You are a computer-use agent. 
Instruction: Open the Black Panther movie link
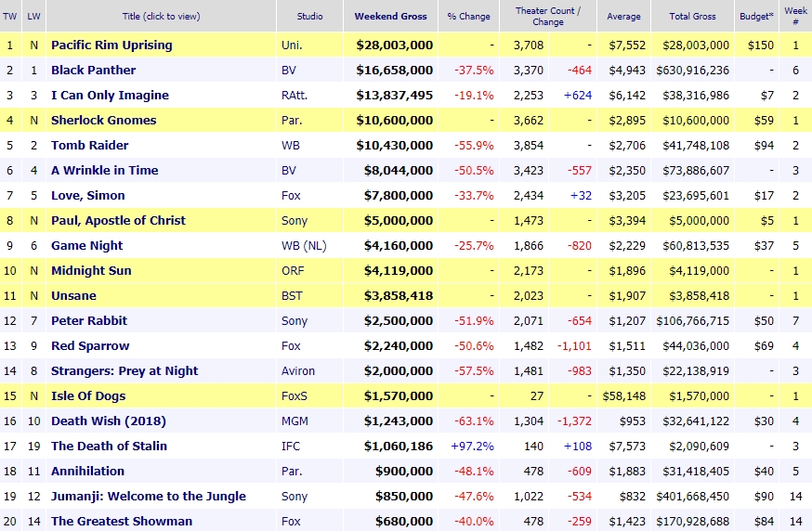pyautogui.click(x=93, y=70)
